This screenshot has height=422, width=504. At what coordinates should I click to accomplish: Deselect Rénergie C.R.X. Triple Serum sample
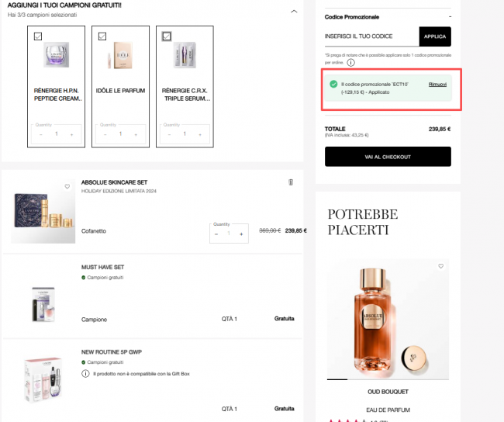coord(167,36)
